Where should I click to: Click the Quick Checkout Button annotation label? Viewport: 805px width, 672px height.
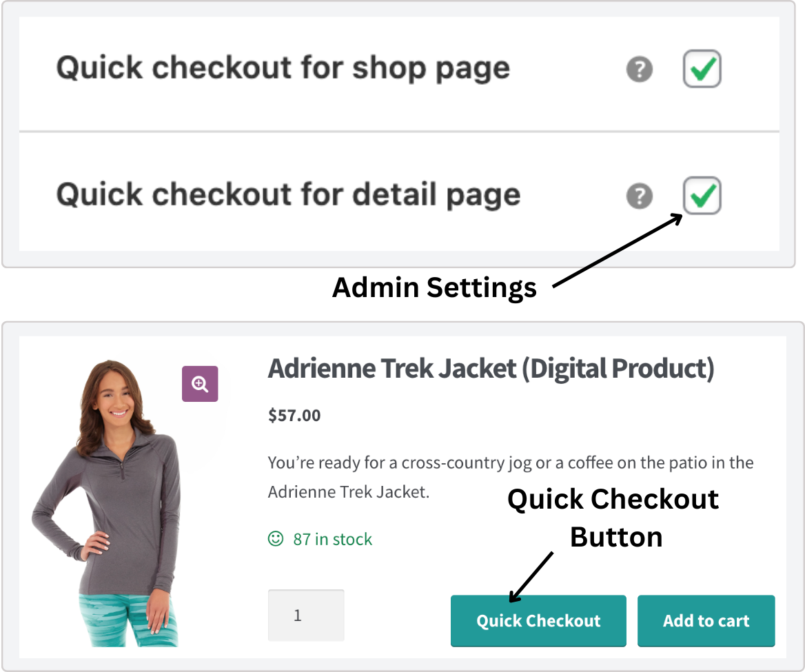(613, 518)
